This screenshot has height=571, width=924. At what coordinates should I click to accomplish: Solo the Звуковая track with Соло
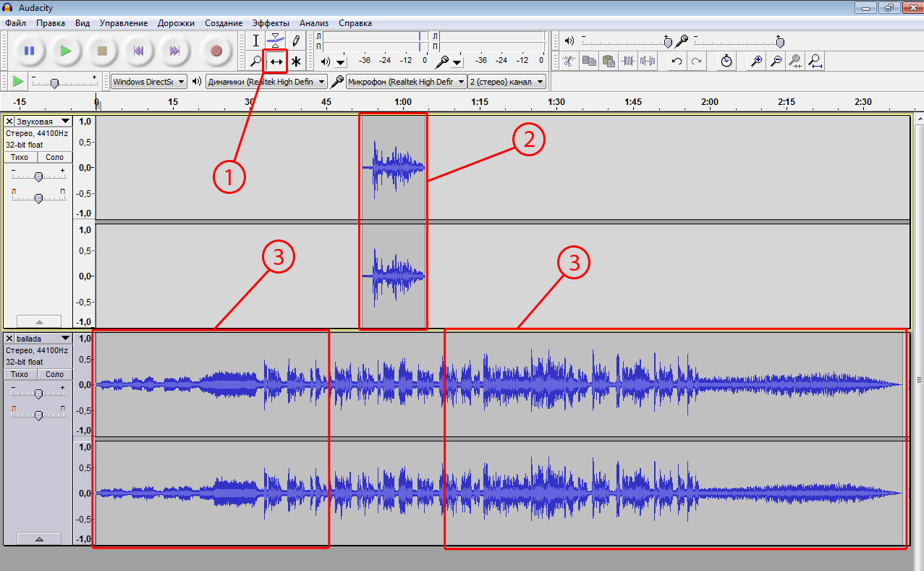55,157
